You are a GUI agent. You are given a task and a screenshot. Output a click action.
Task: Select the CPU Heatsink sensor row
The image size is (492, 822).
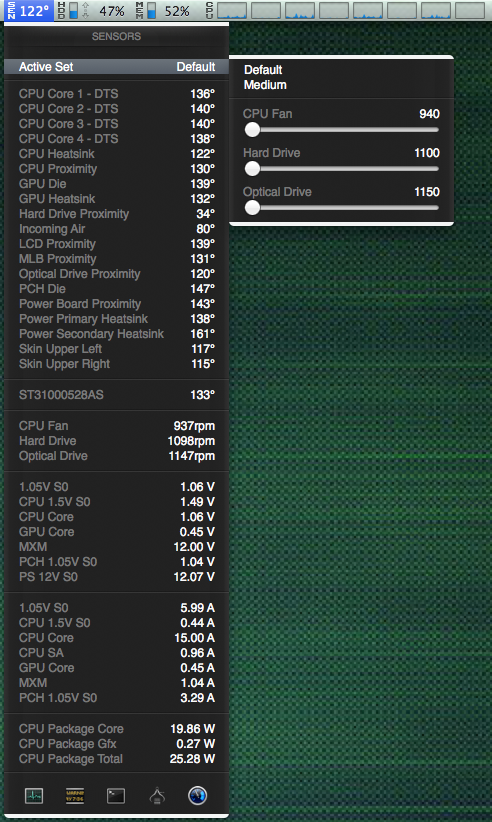[116, 154]
